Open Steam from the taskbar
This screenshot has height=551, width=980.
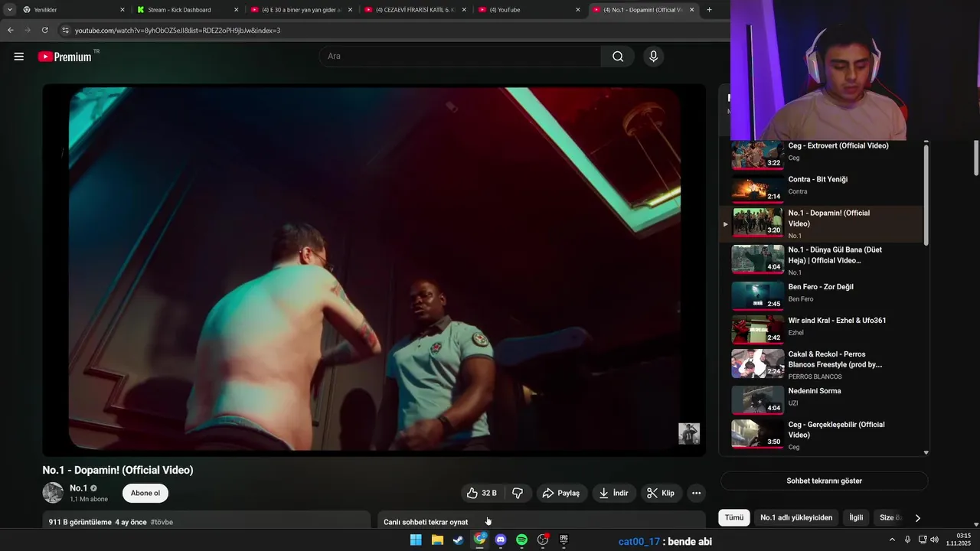tap(458, 540)
